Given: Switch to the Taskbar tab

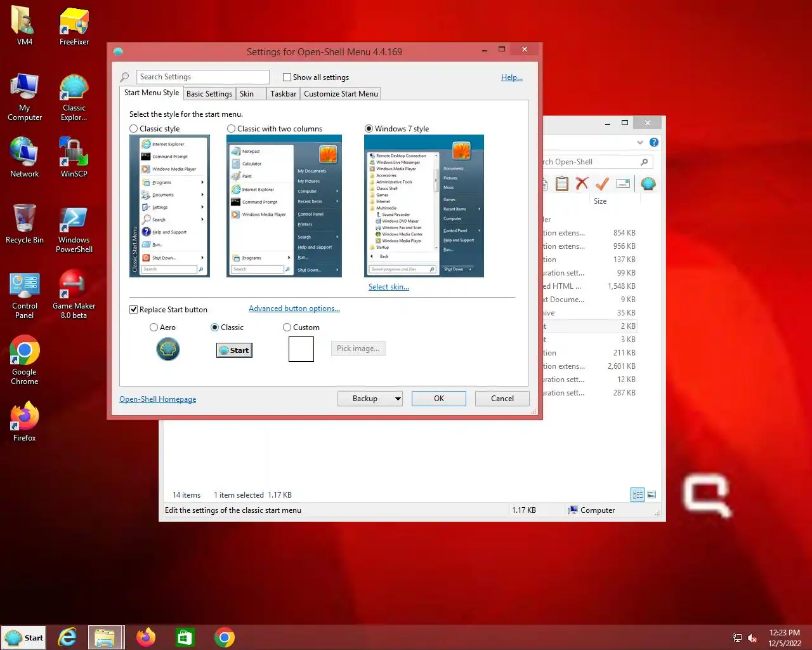Looking at the screenshot, I should click(x=283, y=94).
